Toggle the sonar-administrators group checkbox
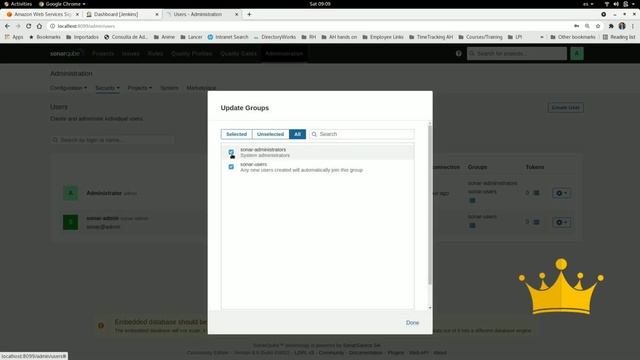 [x=231, y=152]
